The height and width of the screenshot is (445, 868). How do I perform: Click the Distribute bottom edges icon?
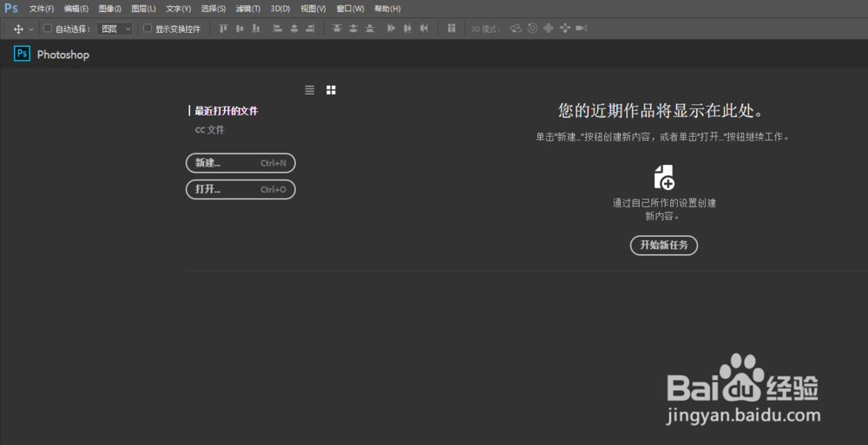tap(369, 29)
